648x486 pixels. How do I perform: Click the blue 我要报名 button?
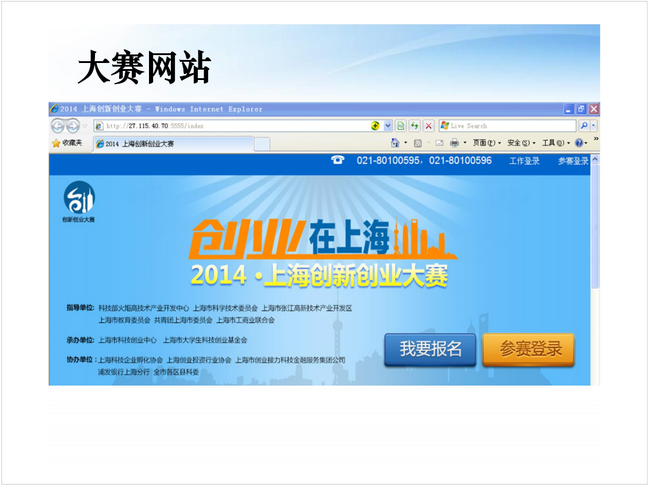tap(430, 349)
